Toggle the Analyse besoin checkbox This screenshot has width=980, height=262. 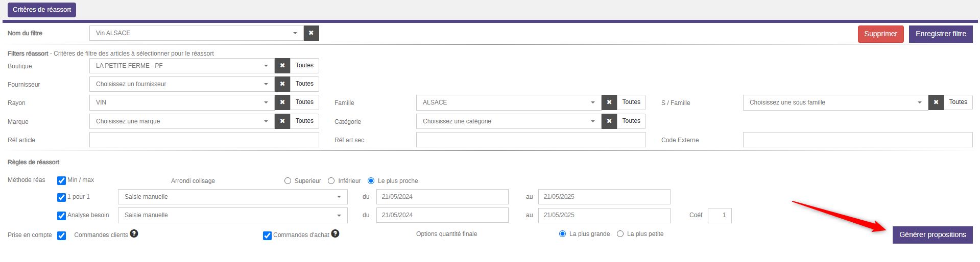(61, 216)
